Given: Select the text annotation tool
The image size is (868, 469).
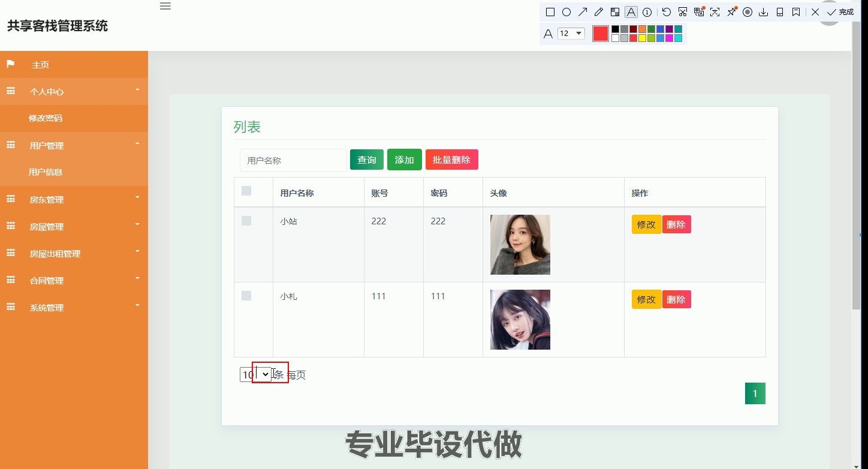Looking at the screenshot, I should [631, 12].
